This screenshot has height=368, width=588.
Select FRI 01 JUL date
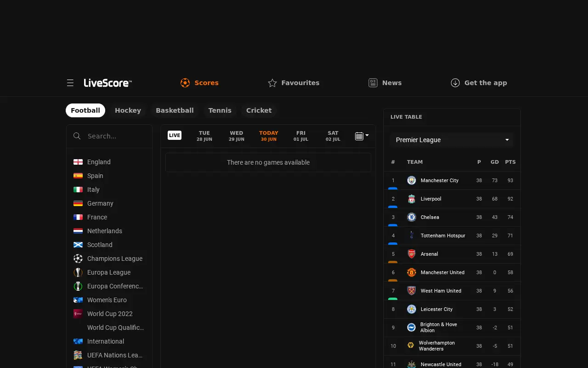tap(301, 136)
